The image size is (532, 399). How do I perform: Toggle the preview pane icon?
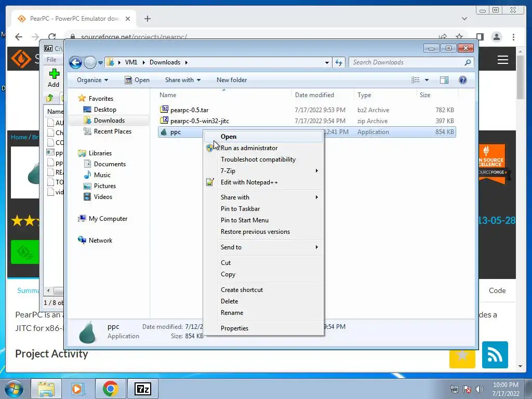click(444, 80)
